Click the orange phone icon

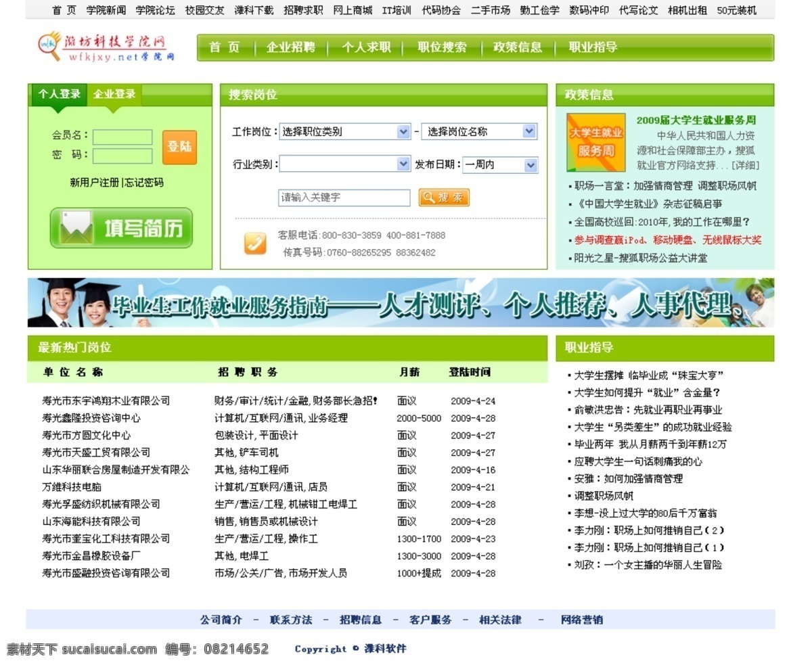[255, 243]
